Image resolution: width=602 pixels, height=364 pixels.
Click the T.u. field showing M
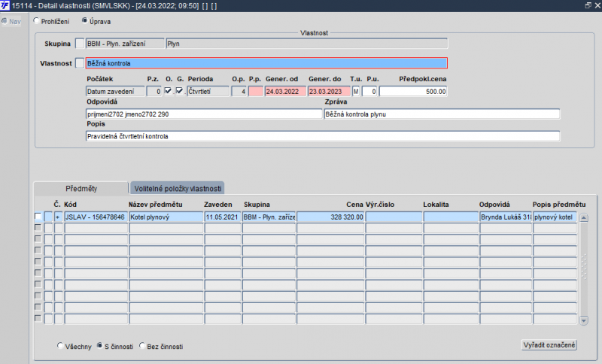pyautogui.click(x=356, y=91)
